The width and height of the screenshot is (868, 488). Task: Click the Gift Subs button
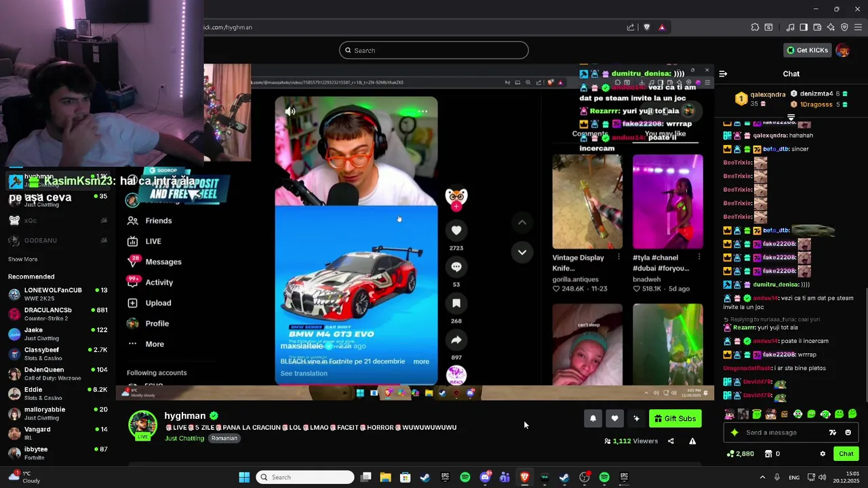pyautogui.click(x=675, y=418)
